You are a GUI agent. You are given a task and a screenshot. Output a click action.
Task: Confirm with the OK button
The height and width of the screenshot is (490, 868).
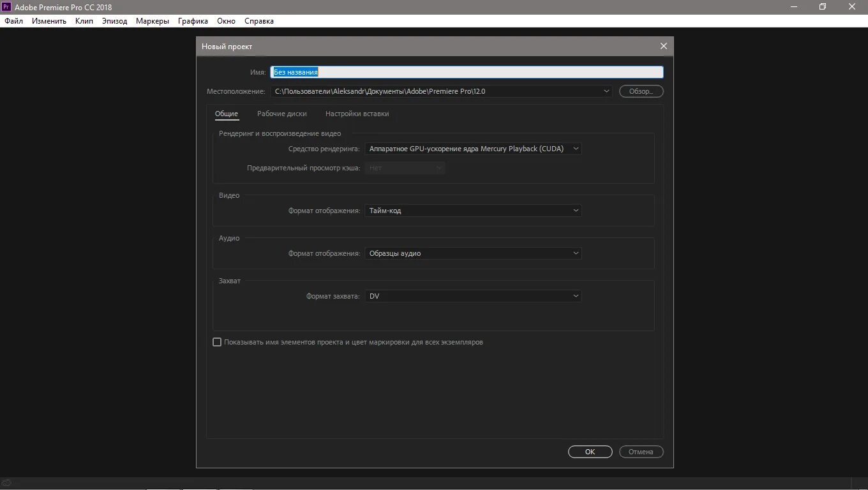point(590,452)
